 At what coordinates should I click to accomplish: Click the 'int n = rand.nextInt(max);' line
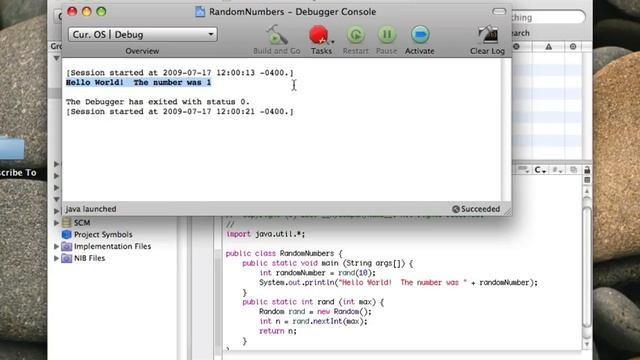(x=313, y=321)
